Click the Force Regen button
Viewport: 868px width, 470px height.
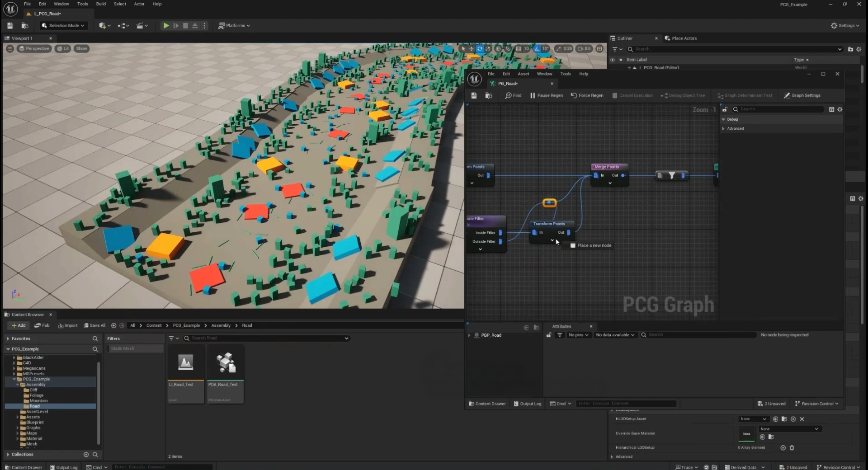click(587, 95)
